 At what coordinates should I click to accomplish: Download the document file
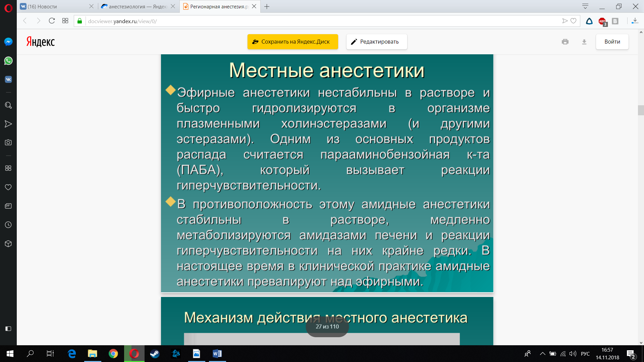[x=584, y=42]
